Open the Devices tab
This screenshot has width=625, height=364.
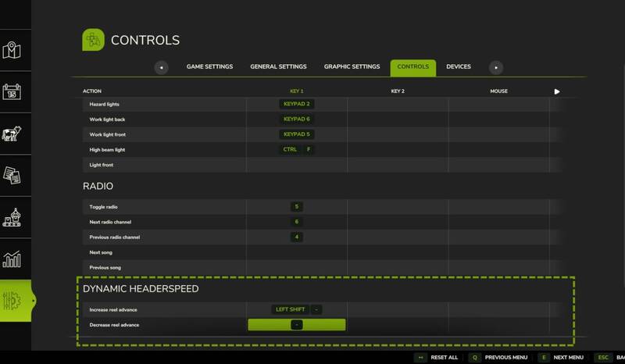point(459,67)
